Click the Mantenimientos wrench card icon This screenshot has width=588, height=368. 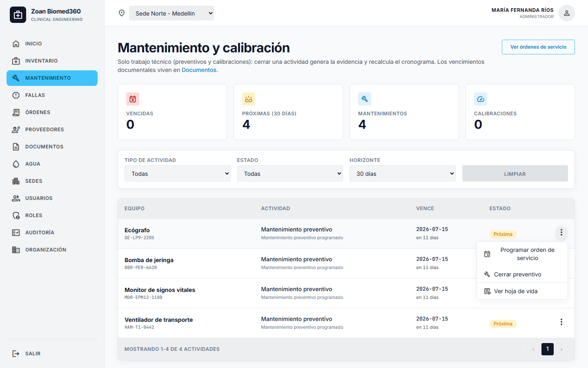(x=365, y=99)
